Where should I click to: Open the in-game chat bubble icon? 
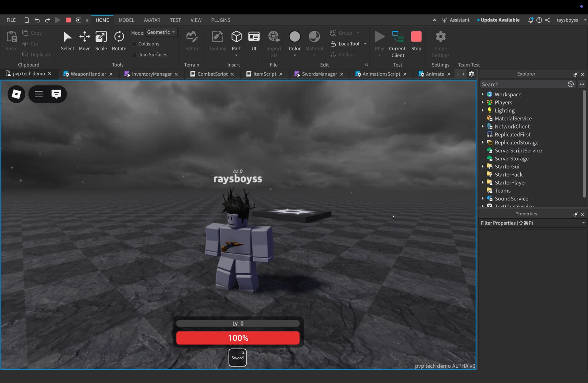point(56,94)
